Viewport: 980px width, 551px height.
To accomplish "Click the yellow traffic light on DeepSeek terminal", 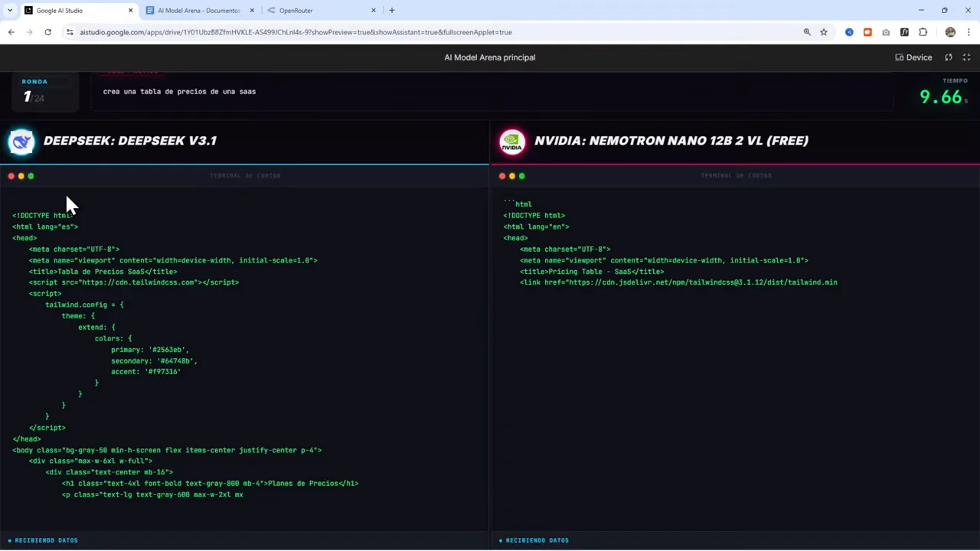I will 21,176.
